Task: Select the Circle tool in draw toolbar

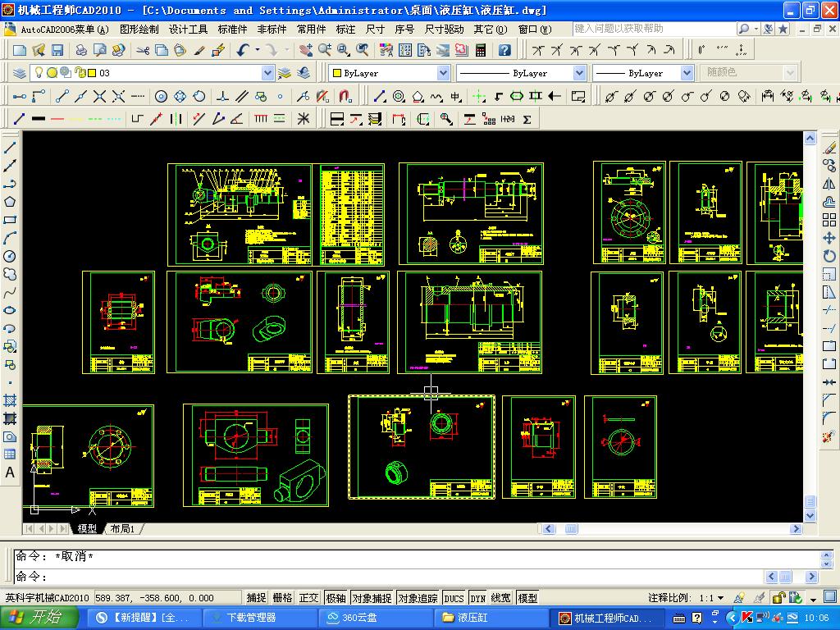Action: 10,256
